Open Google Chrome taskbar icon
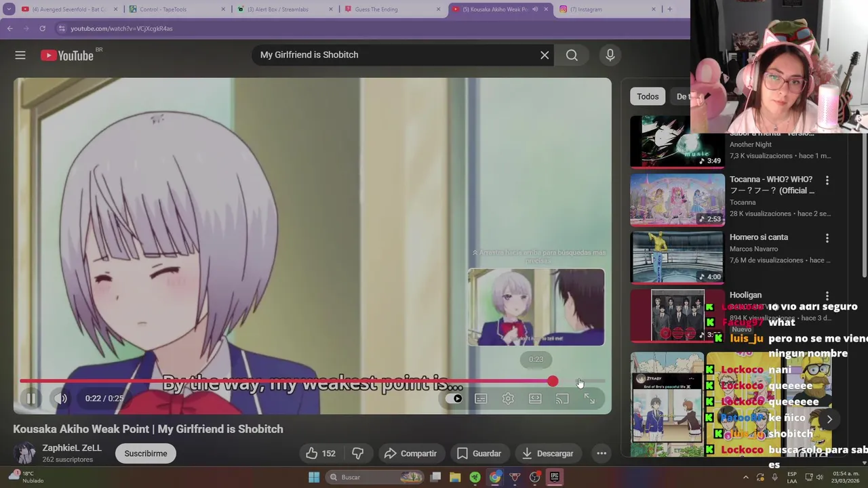868x488 pixels. (x=495, y=477)
